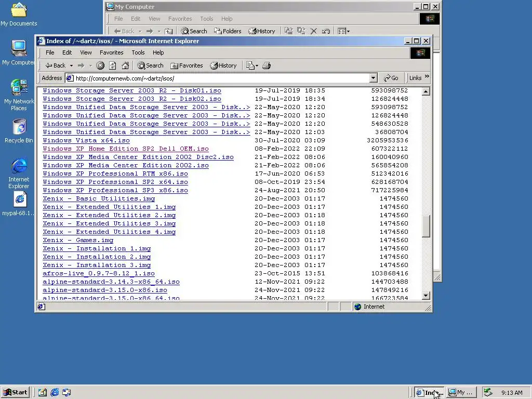Open Help menu in Internet Explorer
532x399 pixels.
pos(158,52)
